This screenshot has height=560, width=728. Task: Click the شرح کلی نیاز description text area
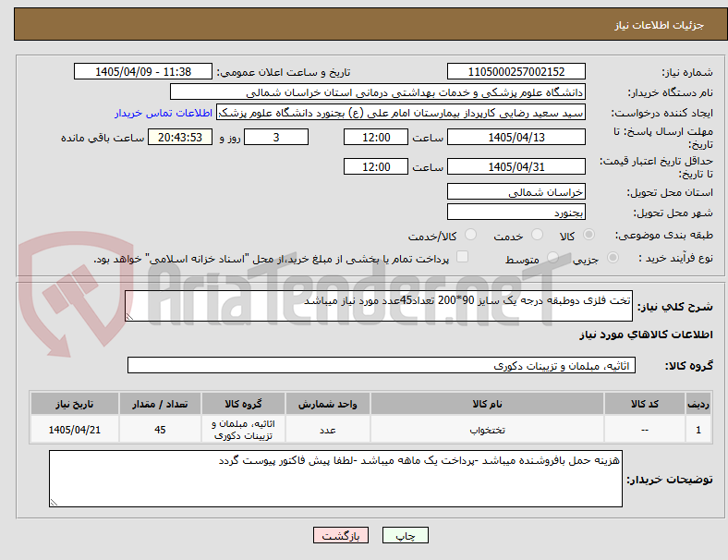tap(379, 306)
